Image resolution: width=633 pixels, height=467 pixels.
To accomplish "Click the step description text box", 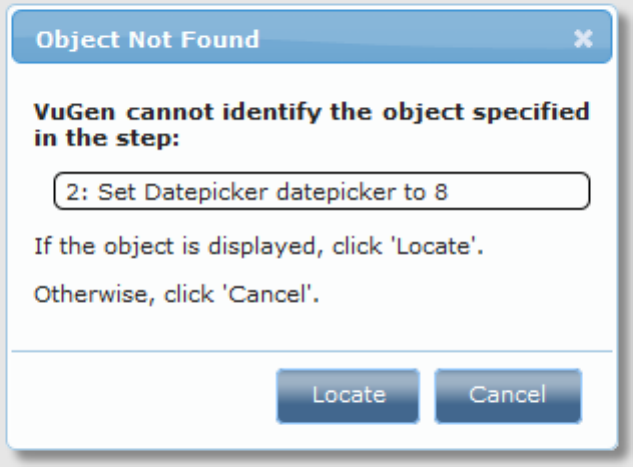I will (x=320, y=192).
